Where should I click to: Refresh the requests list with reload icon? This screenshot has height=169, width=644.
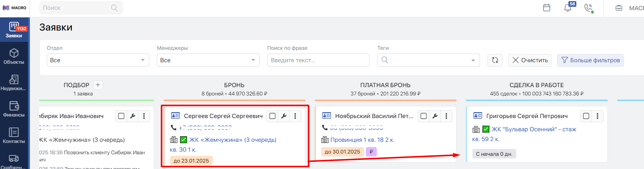tap(495, 60)
